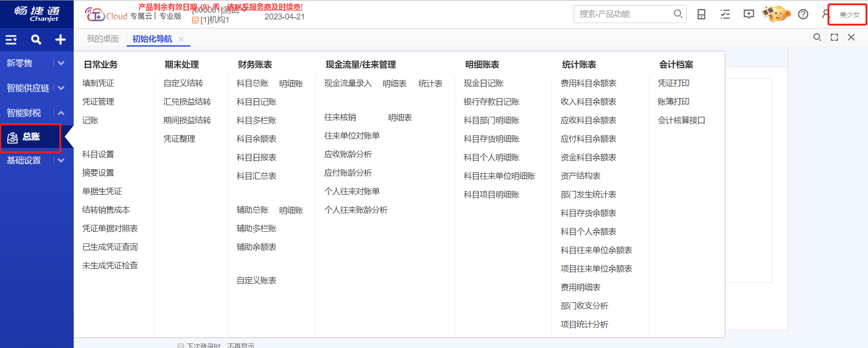Screen dimensions: 868x348
Task: Open the task checklist icon in header
Action: click(725, 14)
